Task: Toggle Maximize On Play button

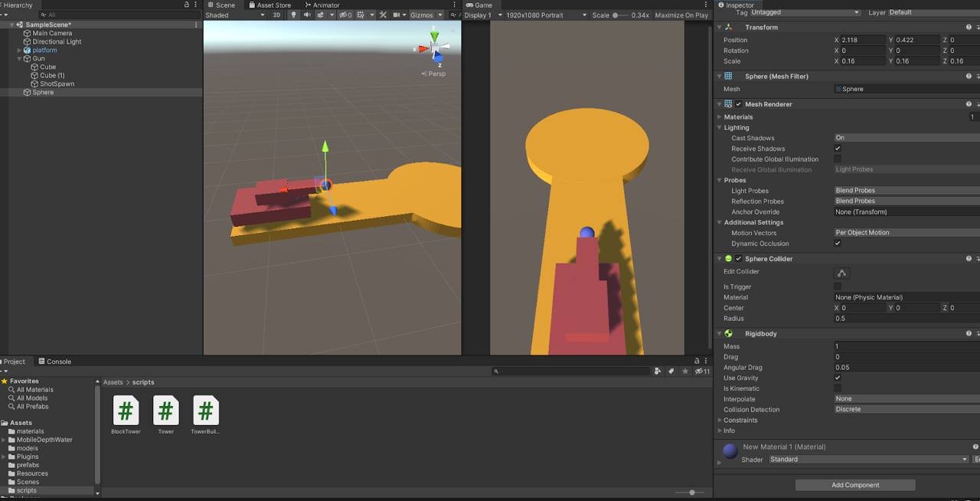Action: tap(681, 15)
